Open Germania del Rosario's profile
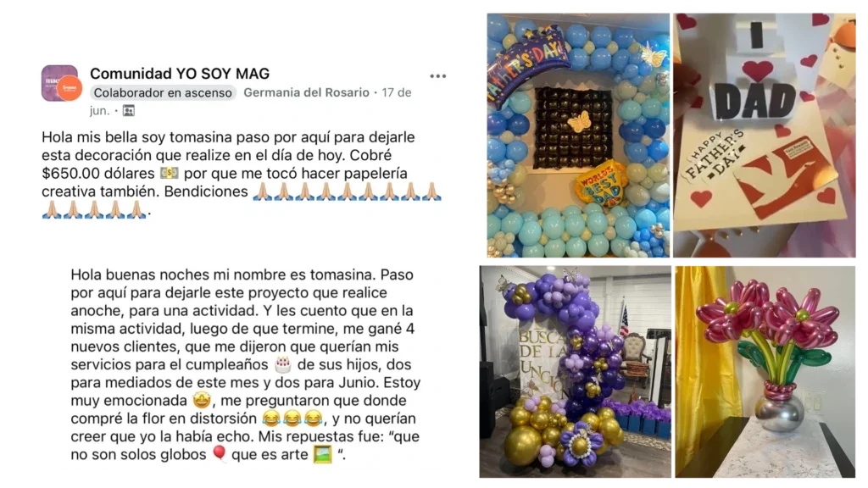 point(306,92)
